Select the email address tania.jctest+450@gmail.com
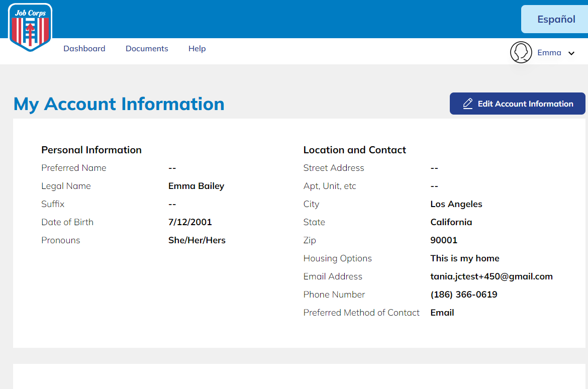This screenshot has width=588, height=389. click(x=491, y=276)
